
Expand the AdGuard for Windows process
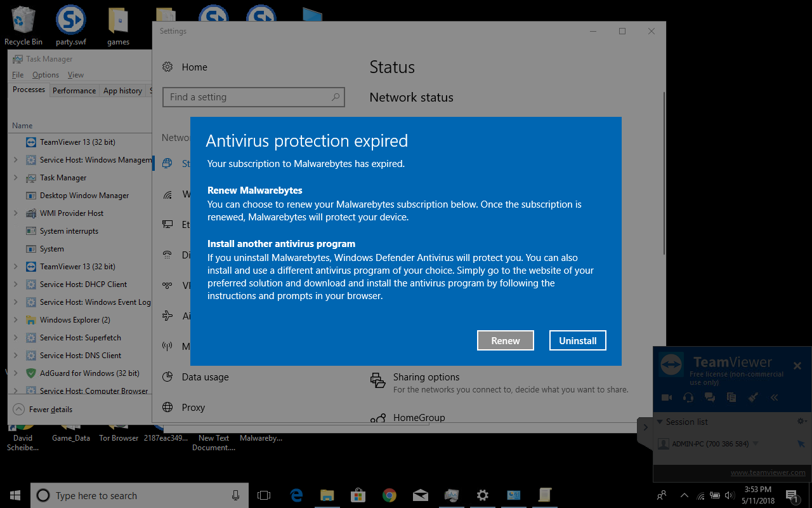pyautogui.click(x=16, y=373)
